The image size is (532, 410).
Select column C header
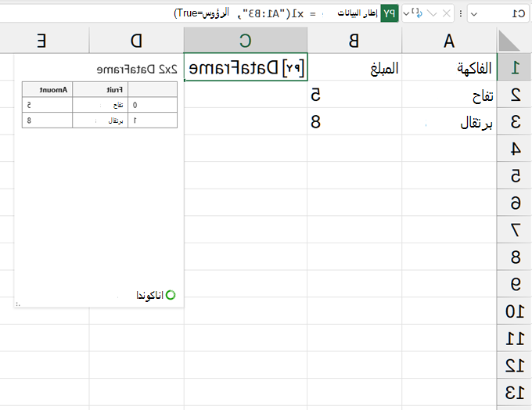pos(246,41)
